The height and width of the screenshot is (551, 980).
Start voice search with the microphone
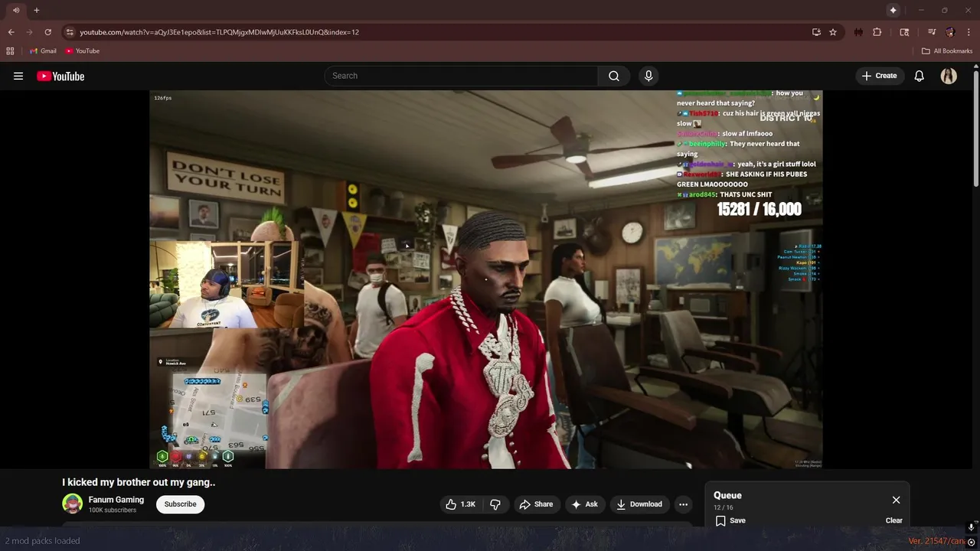click(x=648, y=76)
